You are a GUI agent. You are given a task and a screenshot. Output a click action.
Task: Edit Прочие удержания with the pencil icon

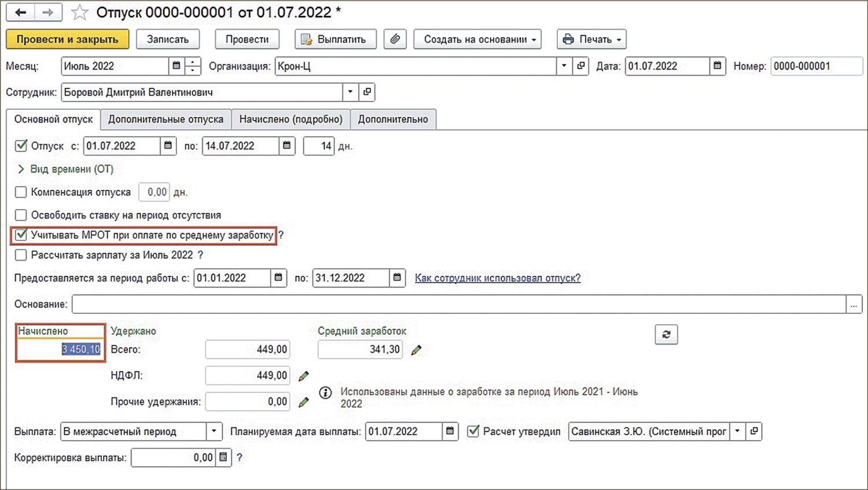(x=303, y=402)
